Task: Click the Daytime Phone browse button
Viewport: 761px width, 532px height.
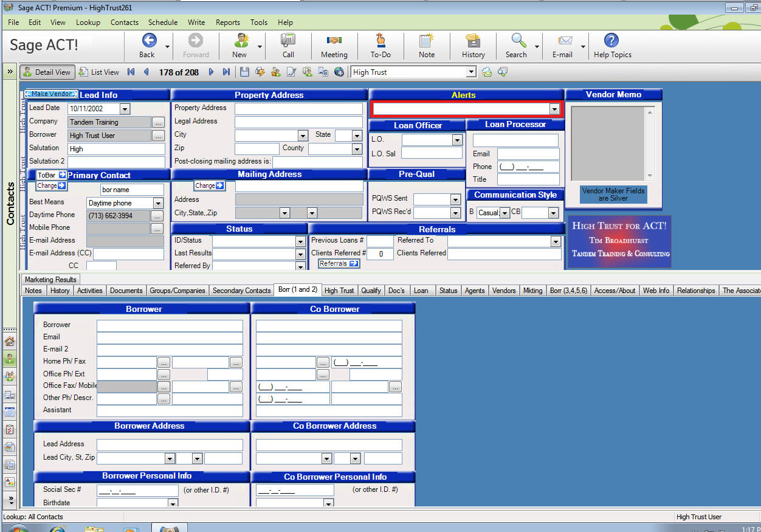Action: (x=158, y=216)
